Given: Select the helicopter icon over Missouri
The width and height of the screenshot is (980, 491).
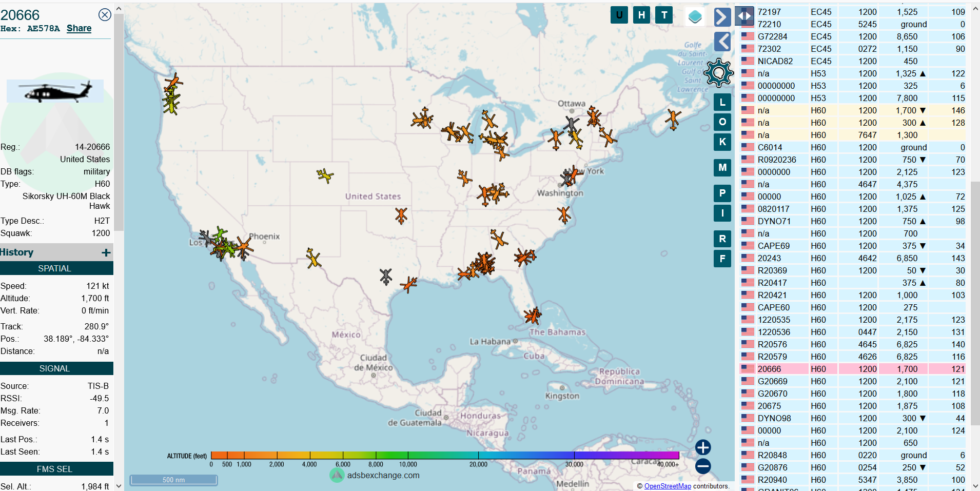Looking at the screenshot, I should pyautogui.click(x=464, y=178).
